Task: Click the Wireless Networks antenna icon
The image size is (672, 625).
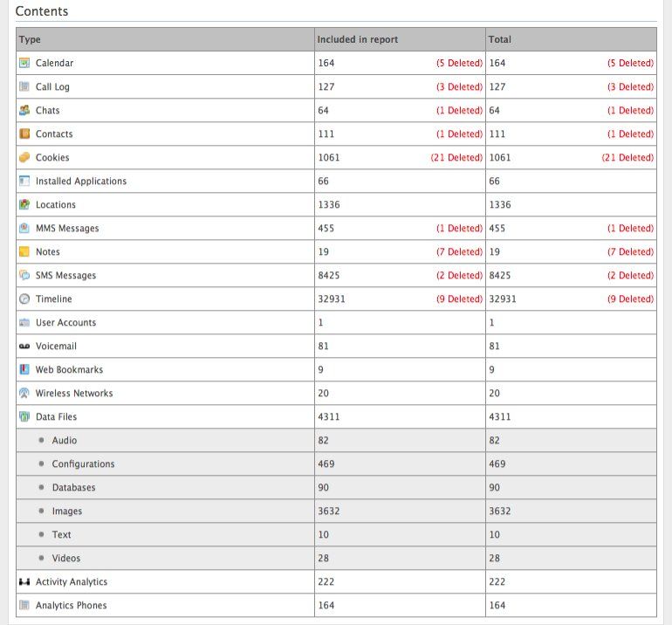Action: click(x=24, y=393)
